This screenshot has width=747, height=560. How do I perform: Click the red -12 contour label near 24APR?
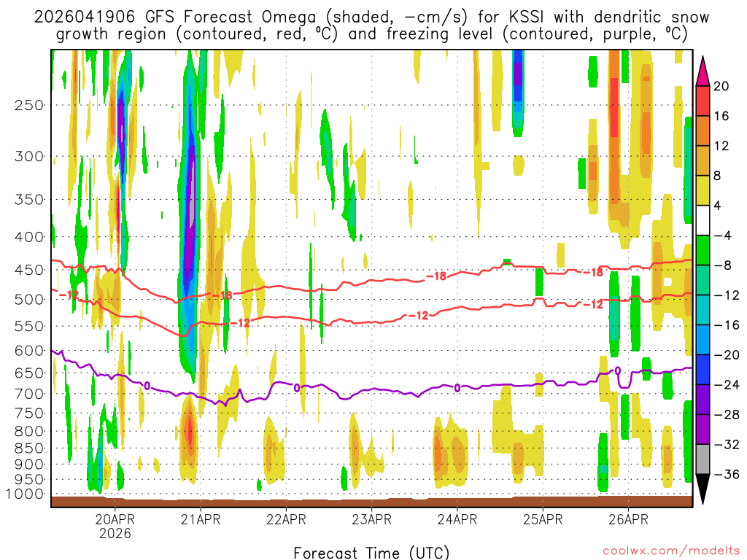(418, 315)
